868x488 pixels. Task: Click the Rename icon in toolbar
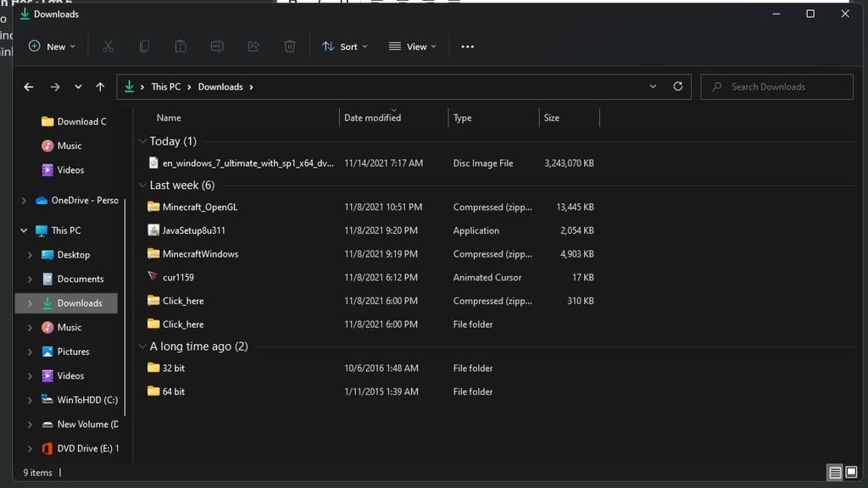click(x=217, y=47)
